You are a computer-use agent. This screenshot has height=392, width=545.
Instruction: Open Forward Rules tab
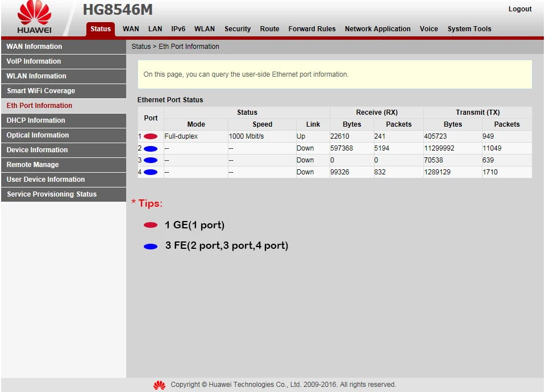(x=312, y=29)
